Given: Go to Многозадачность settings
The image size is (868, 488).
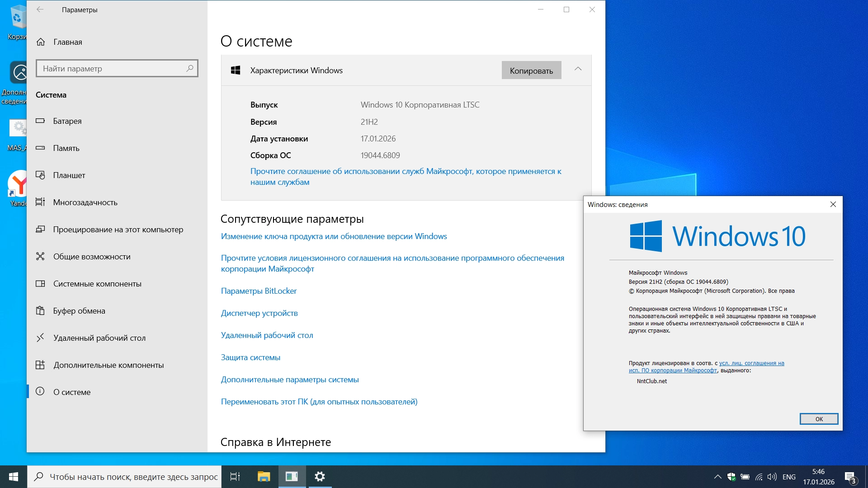Looking at the screenshot, I should (85, 202).
